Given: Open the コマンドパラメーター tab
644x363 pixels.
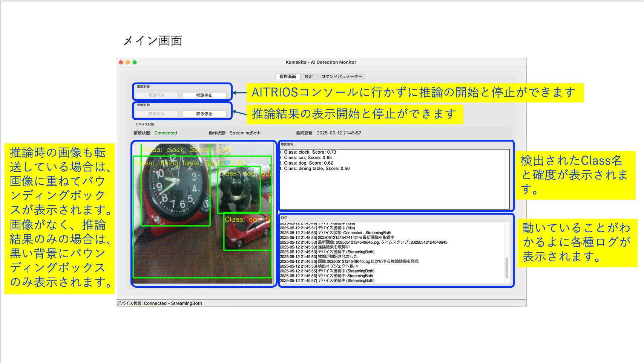Looking at the screenshot, I should [342, 77].
